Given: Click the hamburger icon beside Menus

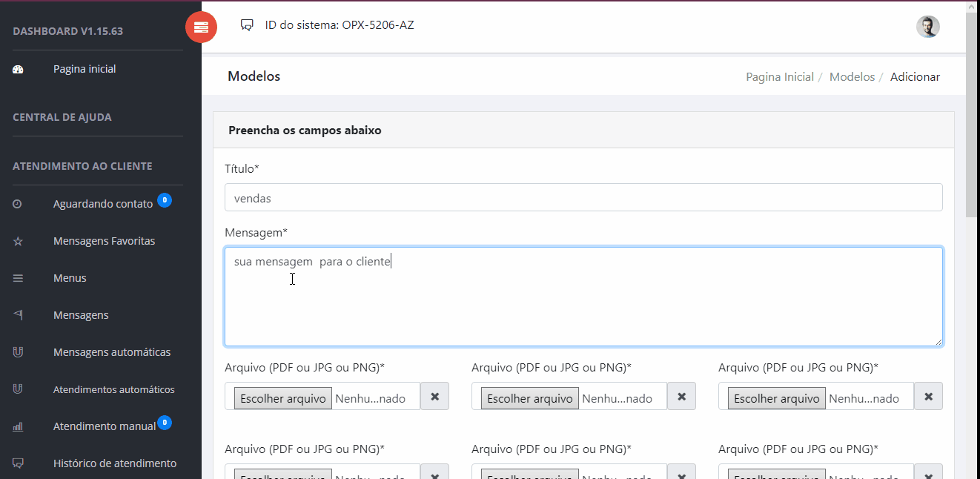Looking at the screenshot, I should [18, 278].
